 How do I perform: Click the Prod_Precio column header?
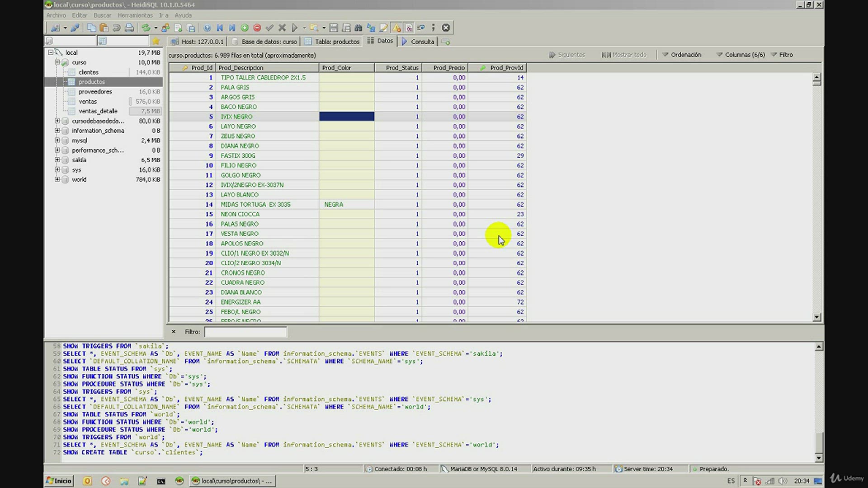444,68
